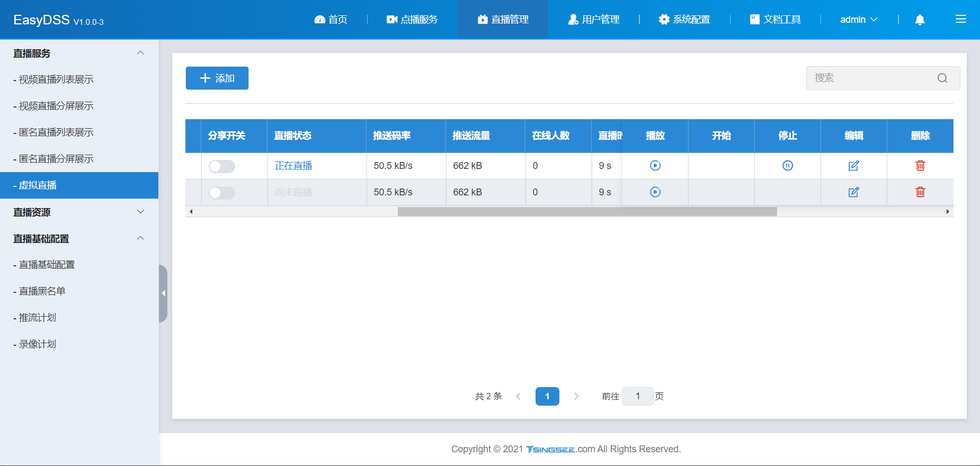
Task: Click the left arrow of the horizontal scrollbar
Action: pyautogui.click(x=191, y=212)
